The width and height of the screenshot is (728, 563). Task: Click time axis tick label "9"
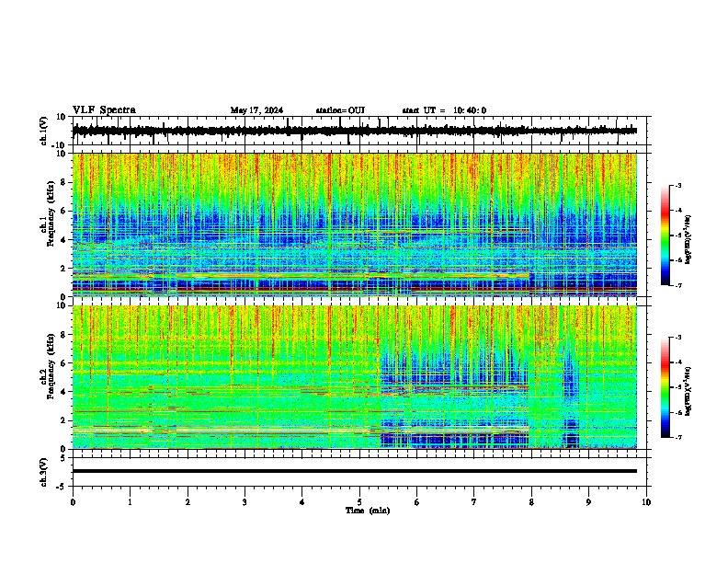[x=588, y=502]
